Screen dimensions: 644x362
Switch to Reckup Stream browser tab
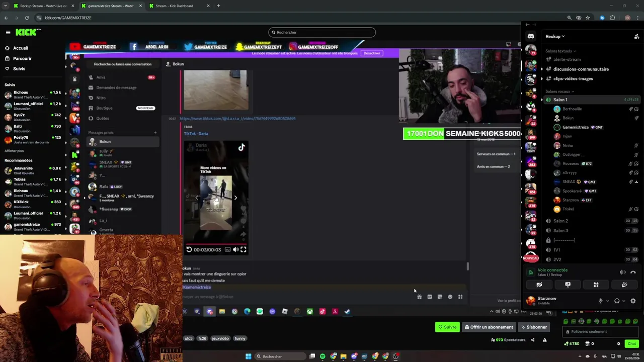(x=43, y=6)
